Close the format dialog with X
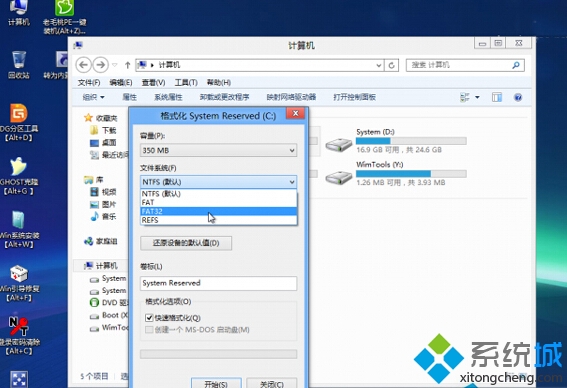The image size is (567, 388). 295,114
